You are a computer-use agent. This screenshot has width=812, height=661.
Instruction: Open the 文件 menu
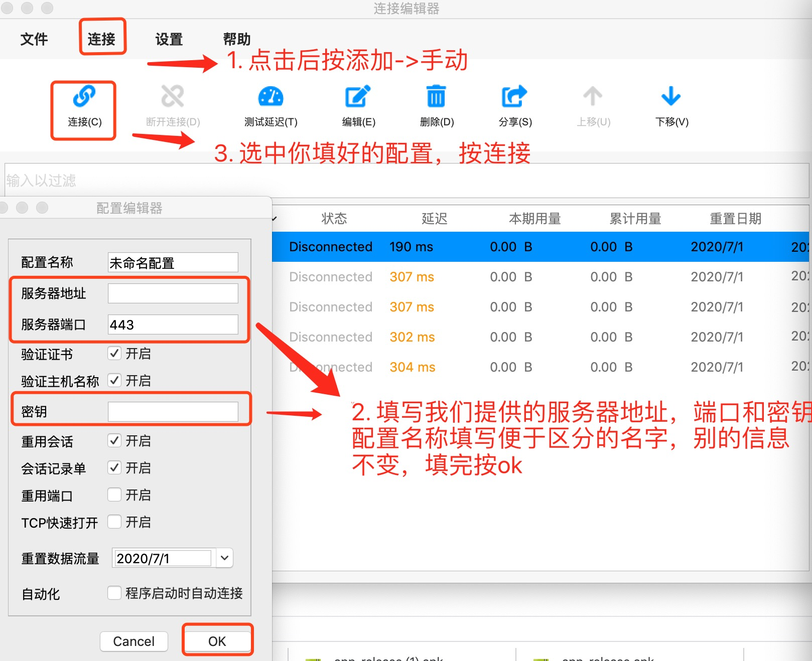pos(34,39)
